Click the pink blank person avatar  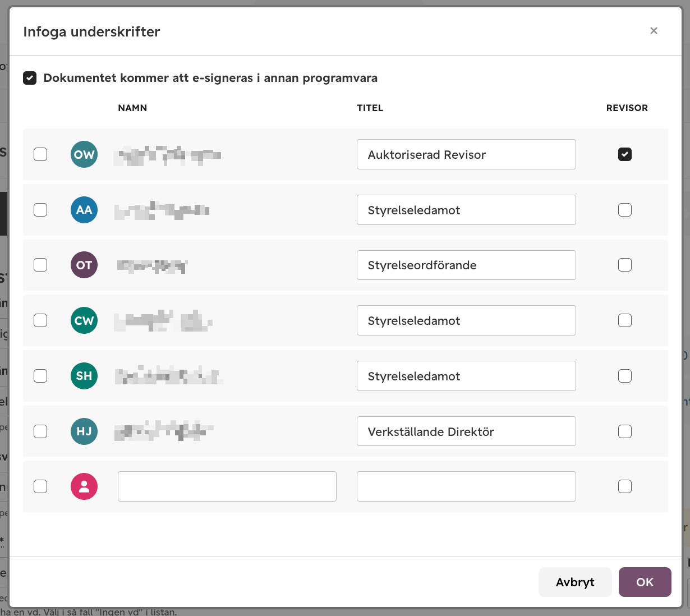pyautogui.click(x=84, y=486)
